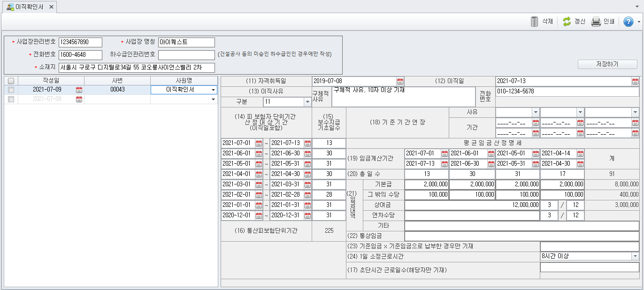Click inside the 전화번호 field showing 1600-4648
The image size is (644, 290).
[80, 55]
